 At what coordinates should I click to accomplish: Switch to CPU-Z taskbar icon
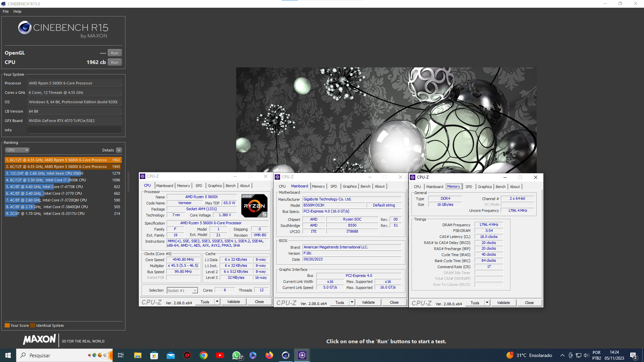click(x=302, y=355)
